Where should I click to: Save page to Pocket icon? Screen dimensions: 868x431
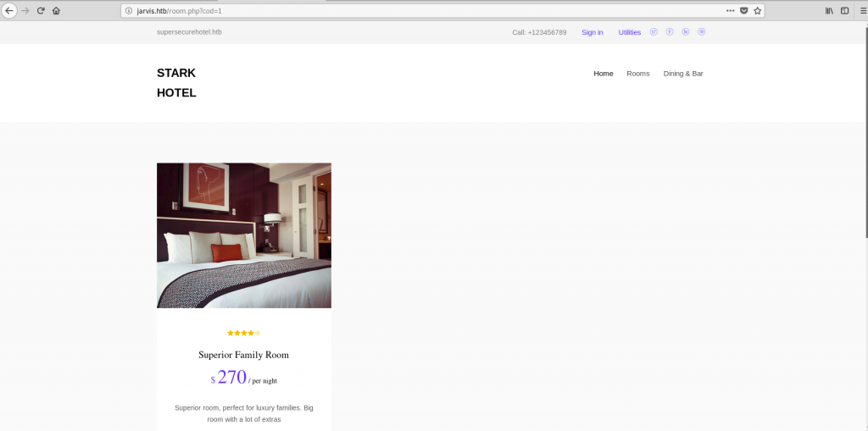point(744,10)
